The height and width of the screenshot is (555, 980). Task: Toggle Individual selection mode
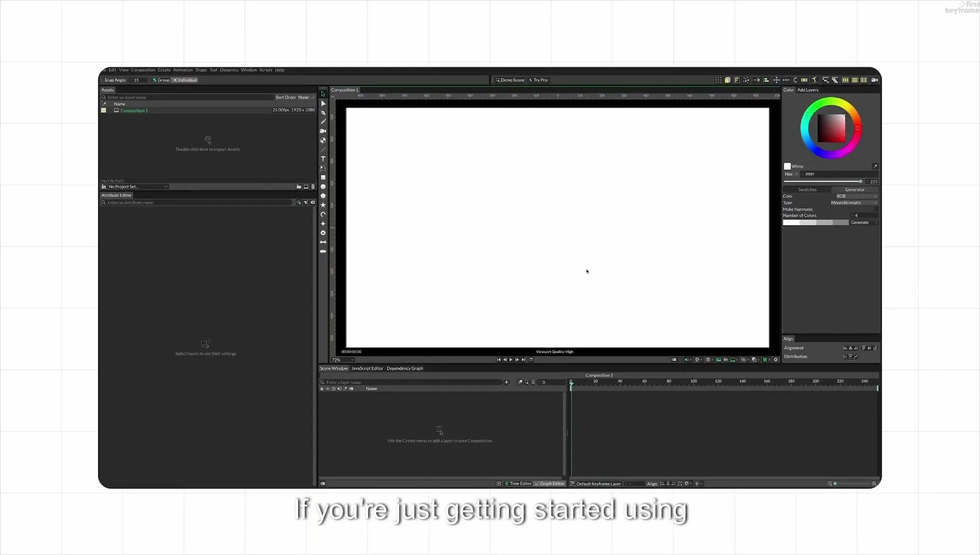tap(185, 80)
